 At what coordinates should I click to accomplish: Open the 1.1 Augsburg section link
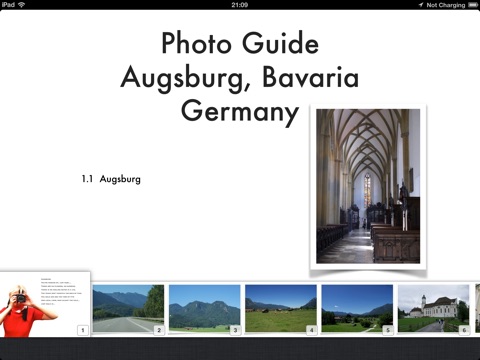click(x=111, y=179)
